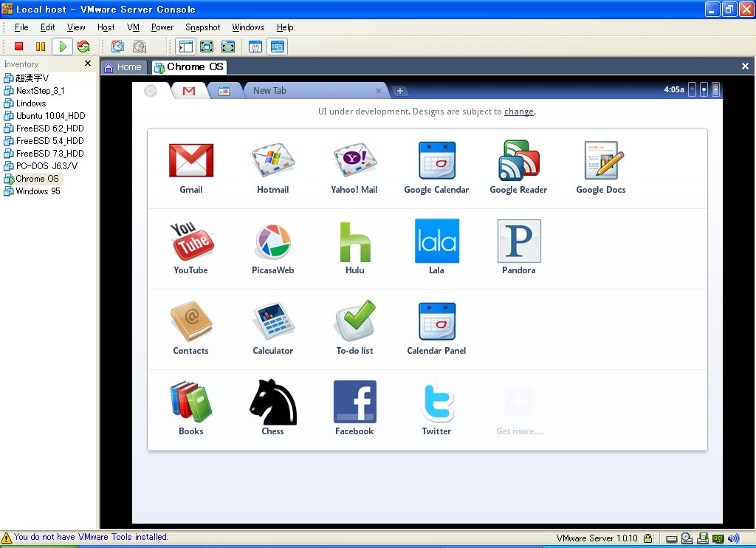Open the View menu

coord(76,27)
